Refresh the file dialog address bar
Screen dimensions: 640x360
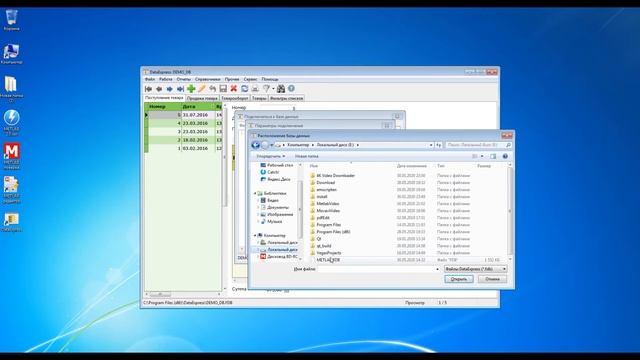pyautogui.click(x=439, y=145)
